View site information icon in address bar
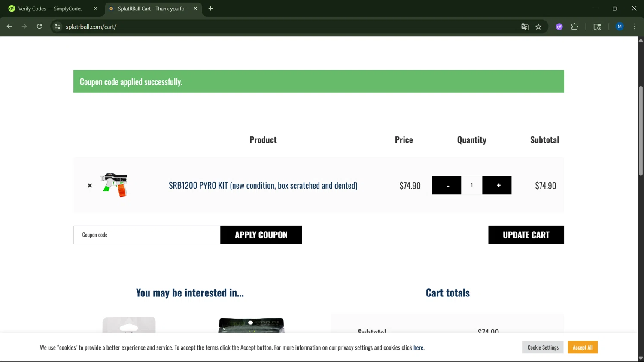Screen dimensions: 644x362 57,27
